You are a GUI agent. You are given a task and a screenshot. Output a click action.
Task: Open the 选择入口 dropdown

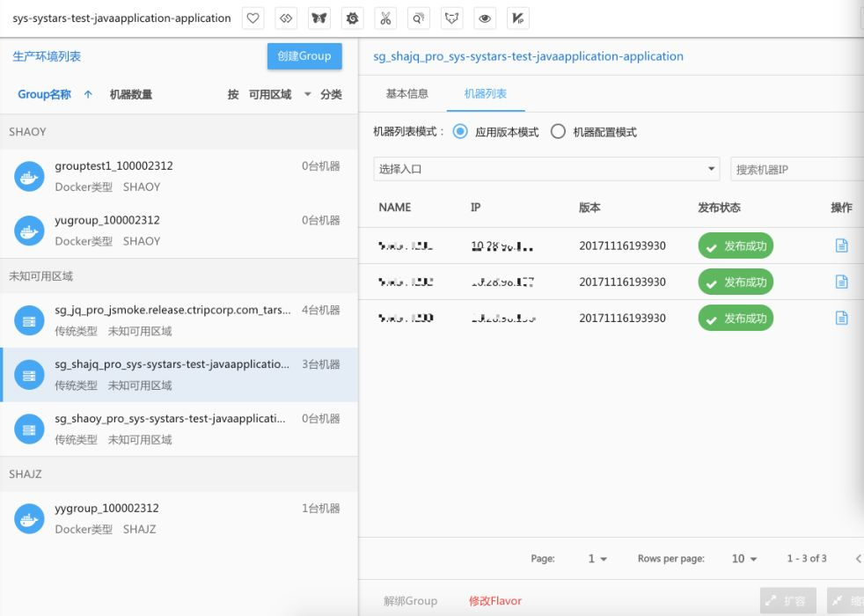tap(546, 169)
